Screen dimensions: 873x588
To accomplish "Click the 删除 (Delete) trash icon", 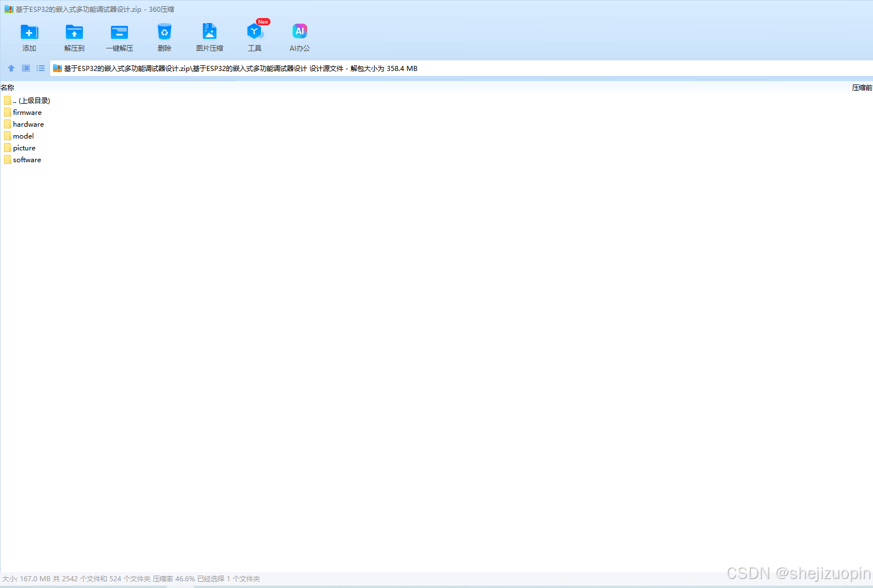I will click(165, 32).
